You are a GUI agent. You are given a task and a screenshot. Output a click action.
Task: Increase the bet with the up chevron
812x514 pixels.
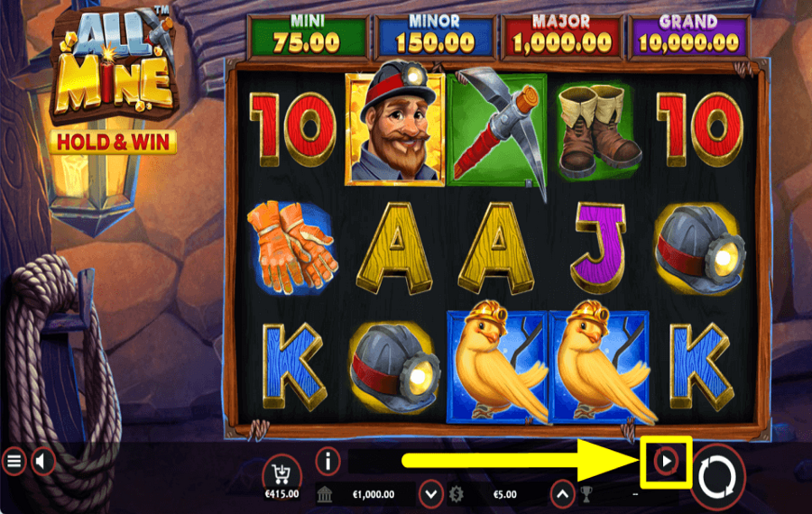pyautogui.click(x=562, y=494)
